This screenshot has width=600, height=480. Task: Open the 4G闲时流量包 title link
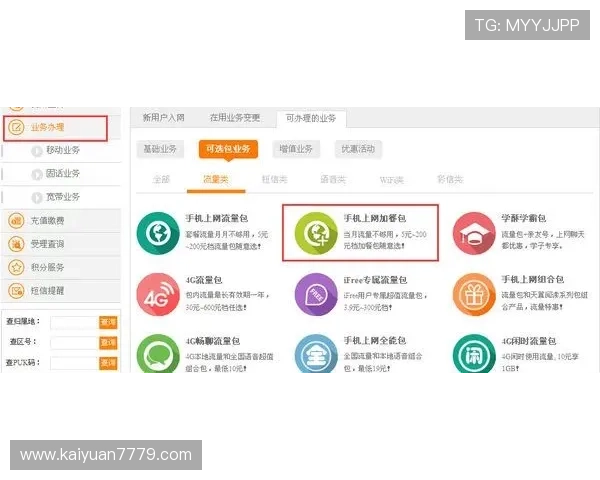(x=528, y=341)
